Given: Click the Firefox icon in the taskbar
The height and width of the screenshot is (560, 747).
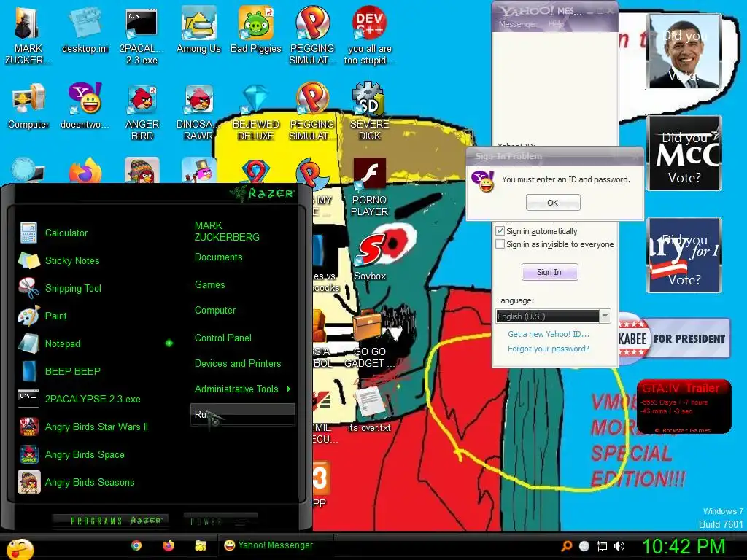Looking at the screenshot, I should pos(169,545).
